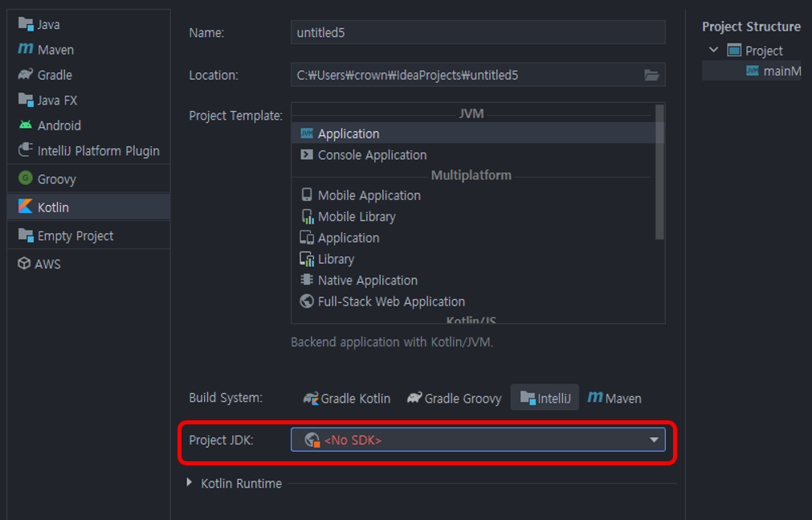
Task: Select the Java project type
Action: 89,24
